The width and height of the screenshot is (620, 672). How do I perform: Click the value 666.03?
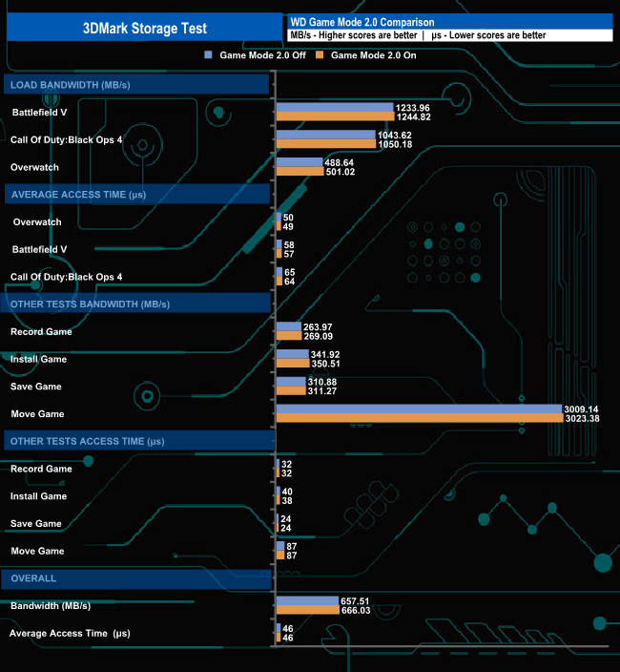pyautogui.click(x=356, y=610)
